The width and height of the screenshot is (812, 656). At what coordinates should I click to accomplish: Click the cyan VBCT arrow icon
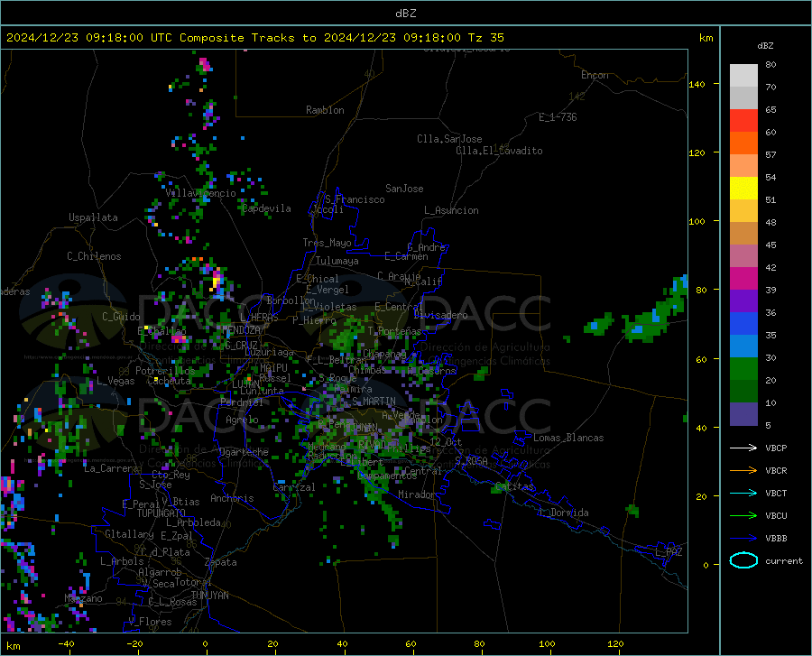point(743,493)
